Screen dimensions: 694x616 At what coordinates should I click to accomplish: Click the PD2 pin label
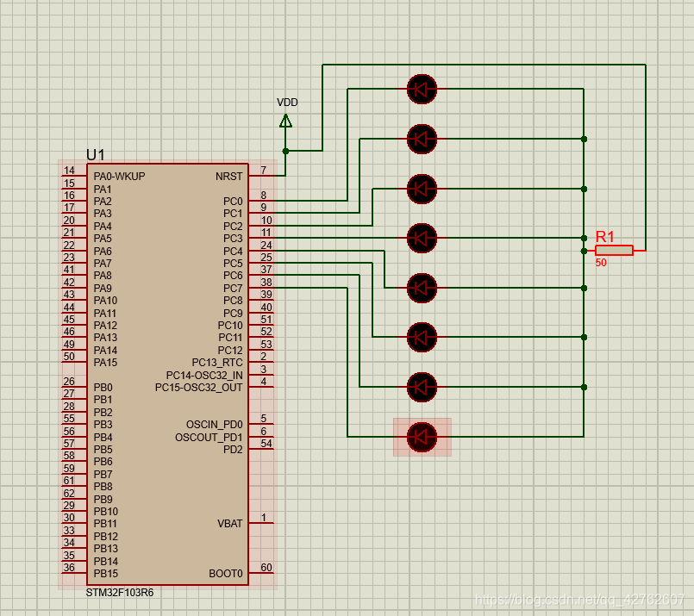click(233, 450)
